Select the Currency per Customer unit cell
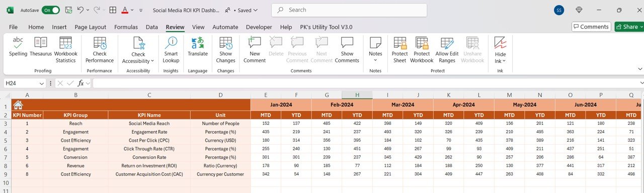Viewport: 644px width, 193px height. pos(220,174)
